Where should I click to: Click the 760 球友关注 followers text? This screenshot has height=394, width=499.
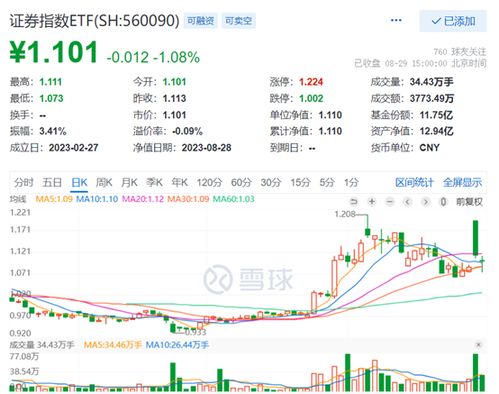click(460, 52)
